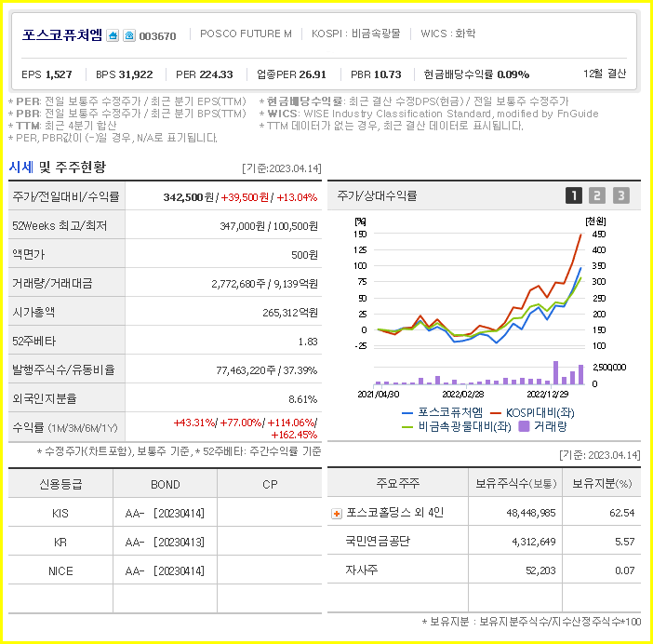The height and width of the screenshot is (644, 653).
Task: Click the stock price 342,500원
Action: (x=188, y=197)
